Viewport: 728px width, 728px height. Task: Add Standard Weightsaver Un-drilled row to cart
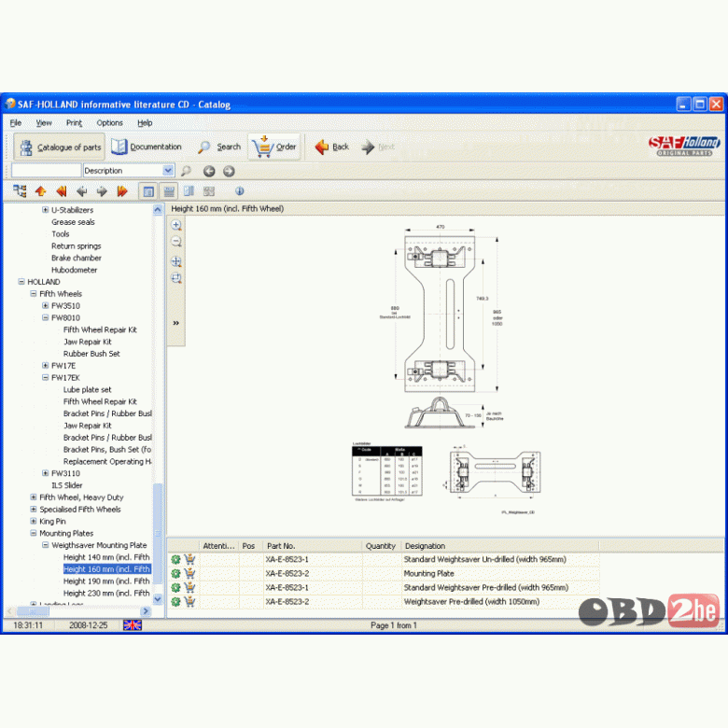pos(189,559)
